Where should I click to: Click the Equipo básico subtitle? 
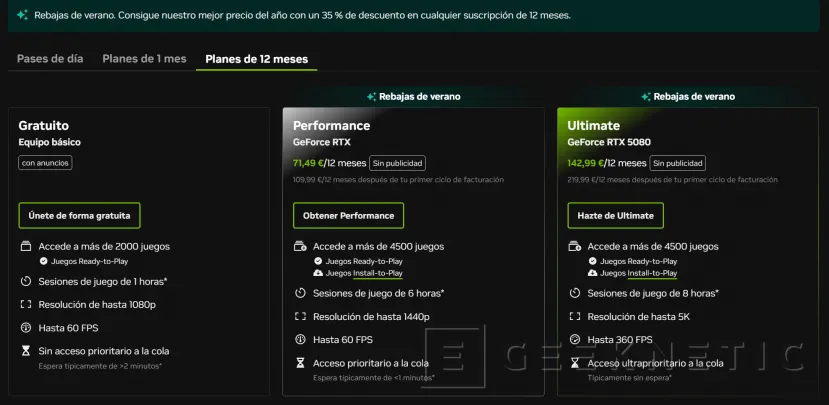[x=50, y=142]
